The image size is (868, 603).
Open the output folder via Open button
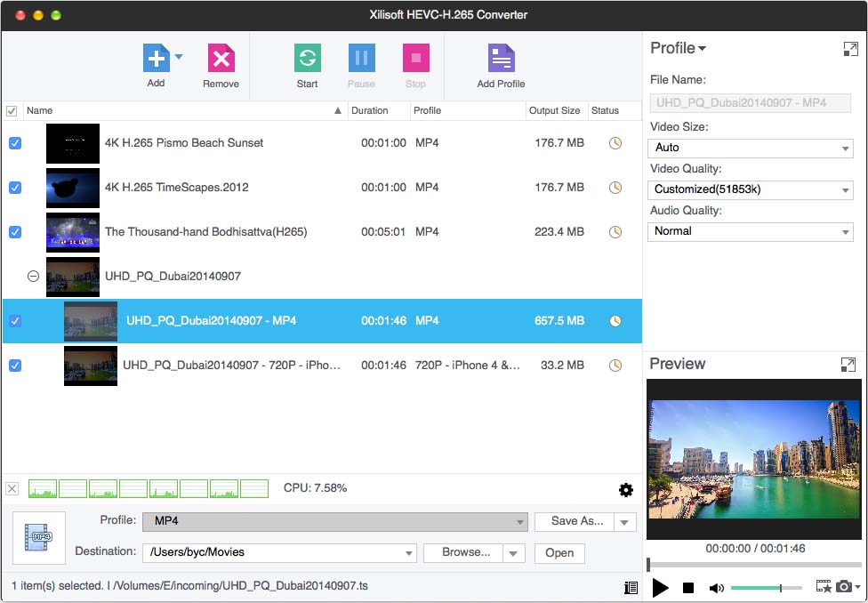pyautogui.click(x=559, y=553)
